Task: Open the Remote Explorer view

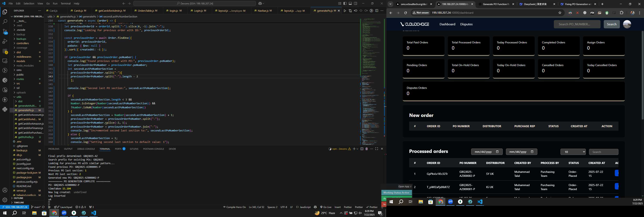Action: (5, 61)
